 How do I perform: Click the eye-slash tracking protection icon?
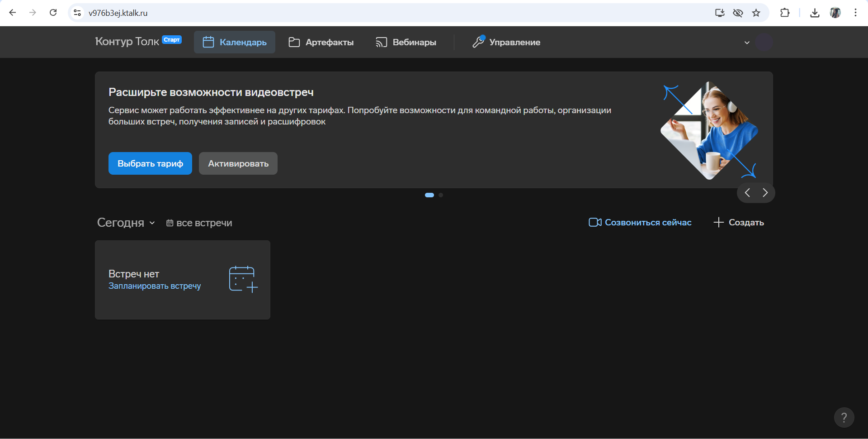point(738,13)
